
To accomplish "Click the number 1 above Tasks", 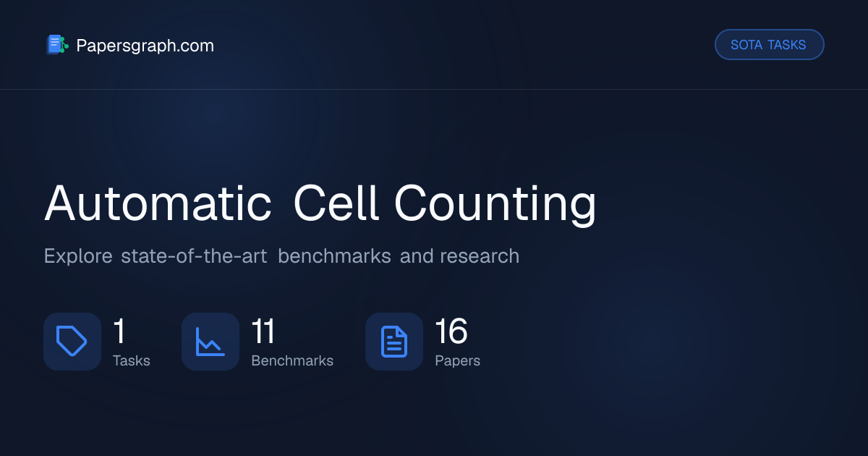I will click(x=119, y=332).
